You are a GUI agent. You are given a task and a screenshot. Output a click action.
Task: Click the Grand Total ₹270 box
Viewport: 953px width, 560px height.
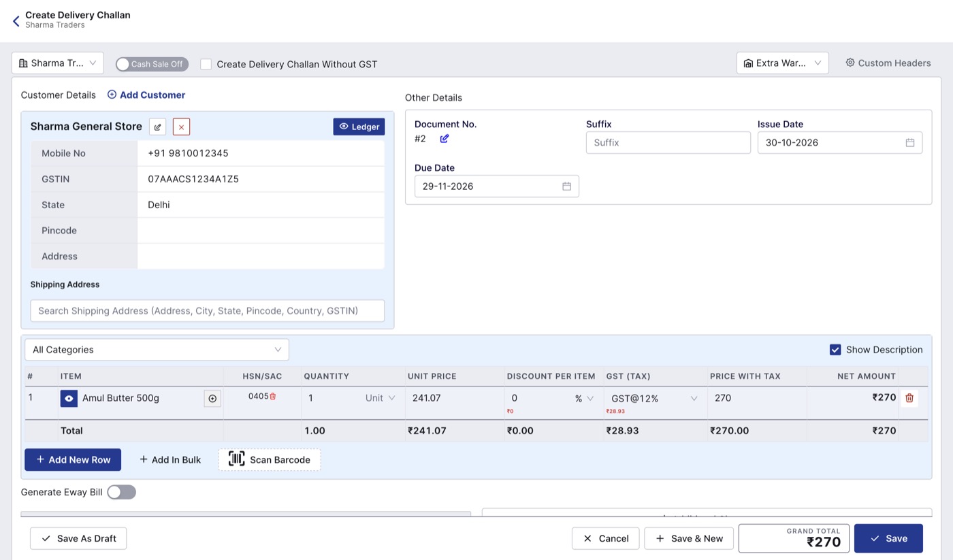click(794, 538)
